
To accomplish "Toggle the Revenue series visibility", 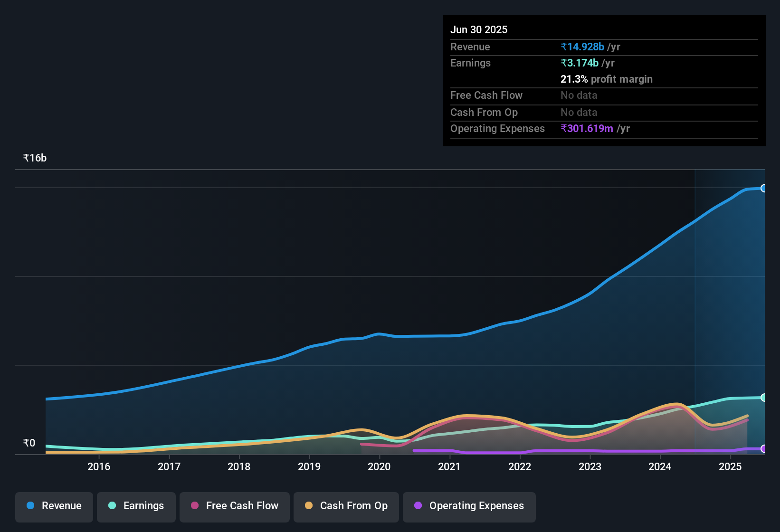I will (54, 506).
